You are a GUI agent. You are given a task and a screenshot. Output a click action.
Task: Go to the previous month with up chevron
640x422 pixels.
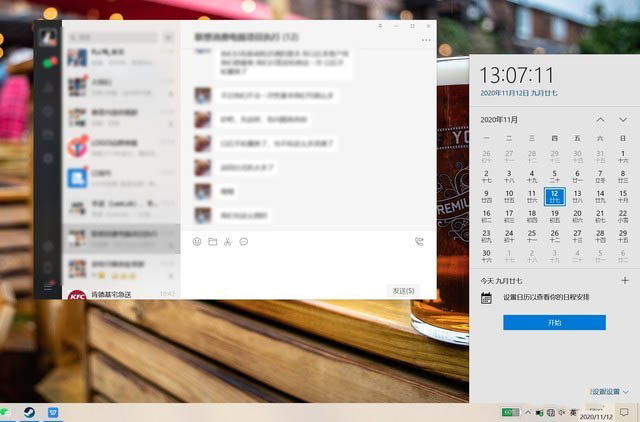600,120
